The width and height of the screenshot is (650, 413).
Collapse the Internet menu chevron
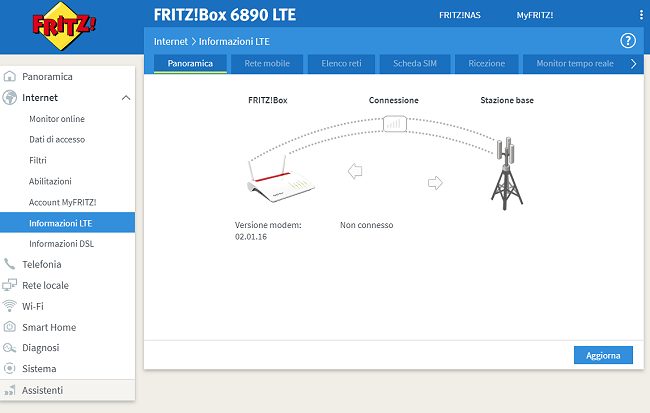click(126, 98)
